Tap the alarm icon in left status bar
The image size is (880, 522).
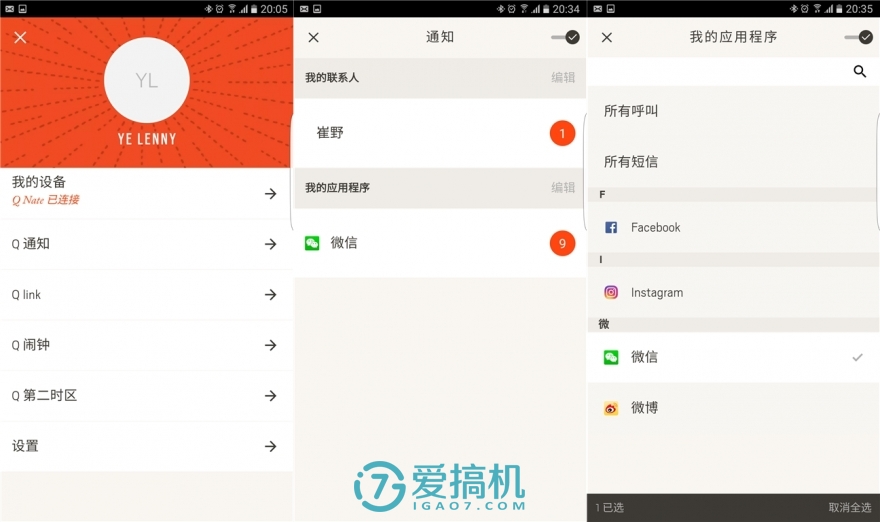[219, 9]
